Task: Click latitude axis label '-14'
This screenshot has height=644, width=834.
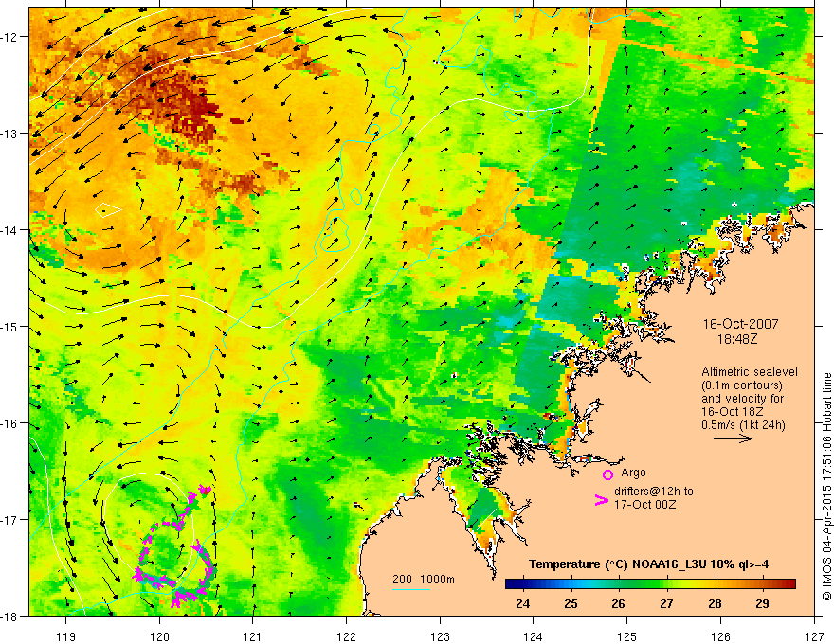Action: (9, 230)
